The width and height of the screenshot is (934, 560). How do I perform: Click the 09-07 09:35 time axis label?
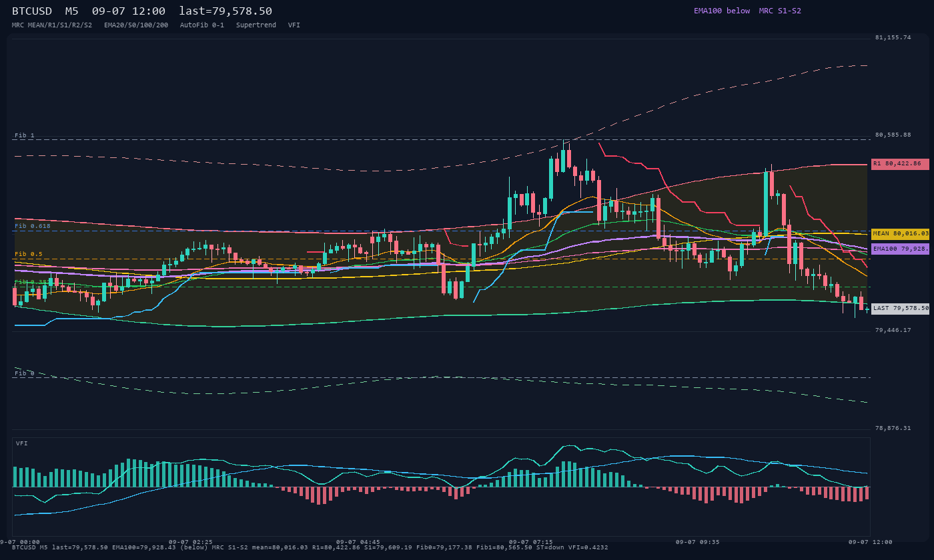698,542
